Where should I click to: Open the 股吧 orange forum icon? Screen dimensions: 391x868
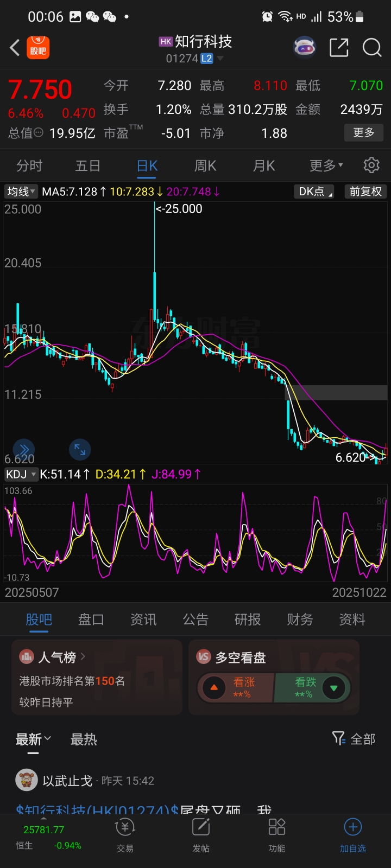point(39,47)
